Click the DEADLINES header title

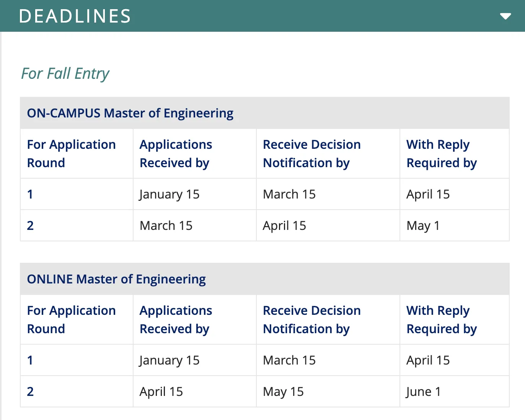75,16
